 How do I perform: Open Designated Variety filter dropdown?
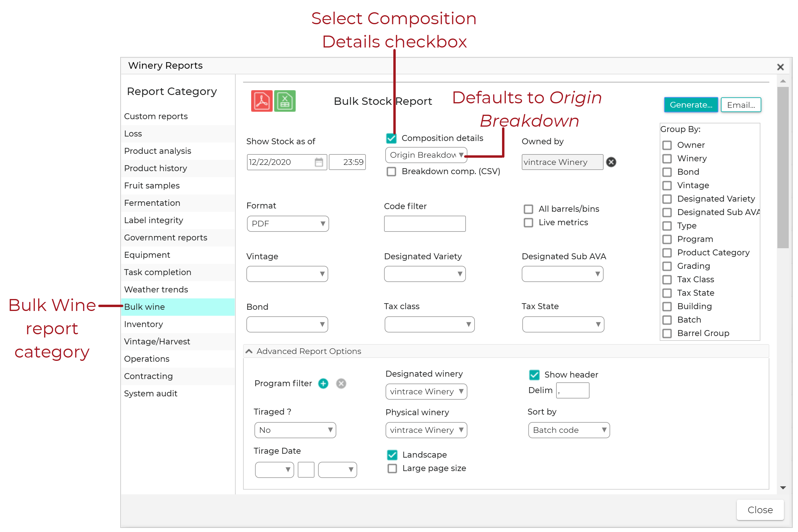[424, 273]
